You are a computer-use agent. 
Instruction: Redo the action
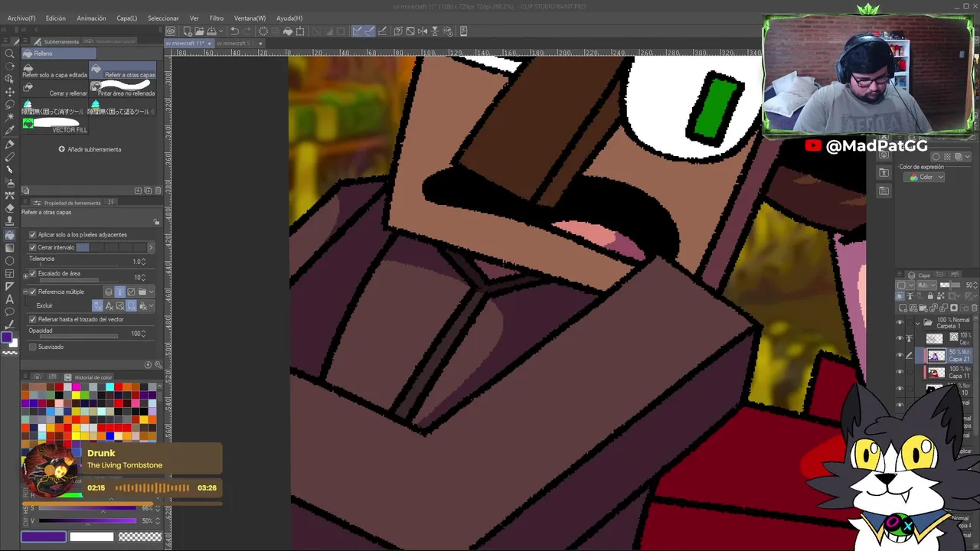click(x=248, y=31)
